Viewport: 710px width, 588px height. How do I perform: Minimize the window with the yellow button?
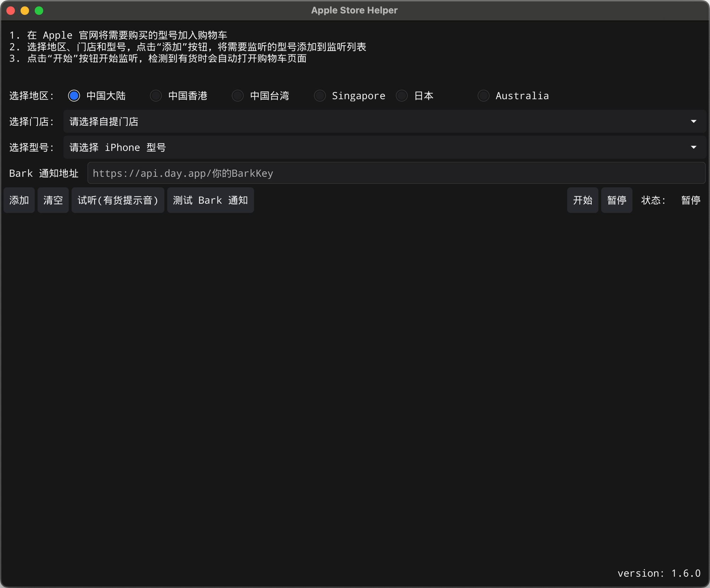click(x=25, y=11)
